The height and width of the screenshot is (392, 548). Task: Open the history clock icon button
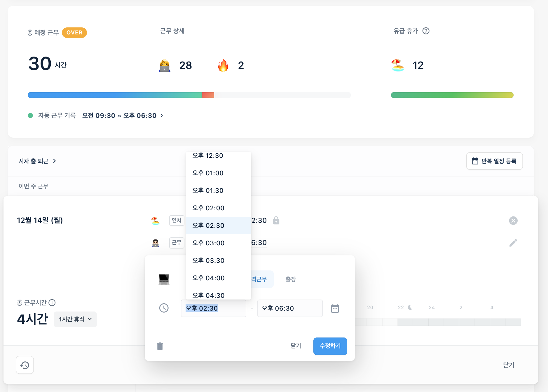coord(25,365)
